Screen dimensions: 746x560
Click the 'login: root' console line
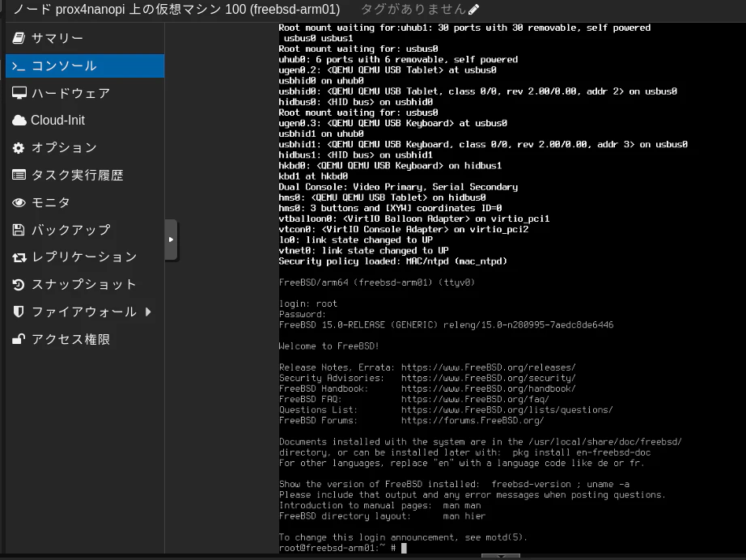[x=307, y=303]
